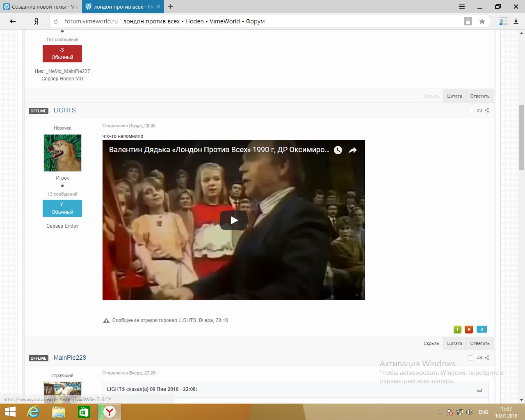Click share icon next to post #4
This screenshot has width=525, height=420.
coord(487,358)
